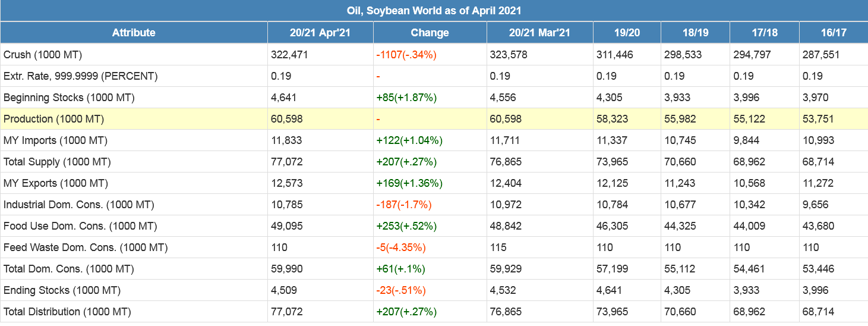
Task: Click the 19/20 column header
Action: click(627, 33)
